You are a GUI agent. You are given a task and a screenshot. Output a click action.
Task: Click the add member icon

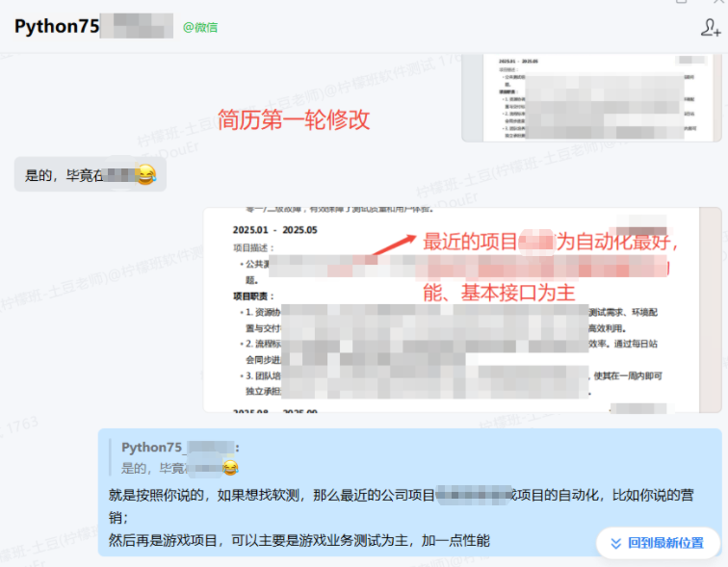click(x=710, y=27)
